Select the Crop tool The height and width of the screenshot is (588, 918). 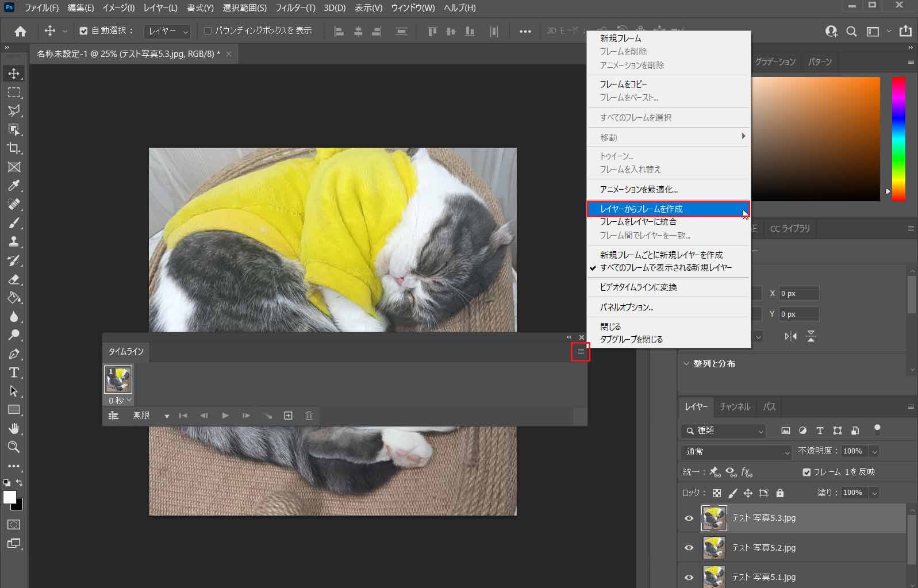click(14, 148)
